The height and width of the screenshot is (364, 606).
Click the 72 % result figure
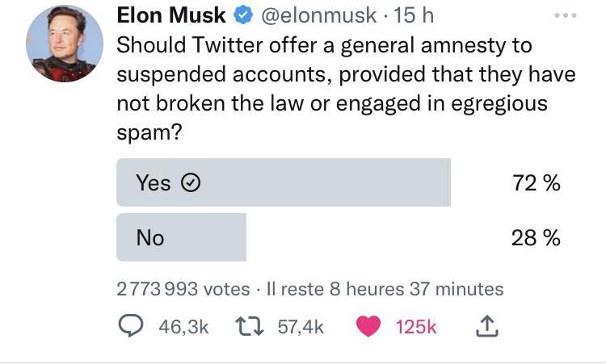tap(536, 183)
